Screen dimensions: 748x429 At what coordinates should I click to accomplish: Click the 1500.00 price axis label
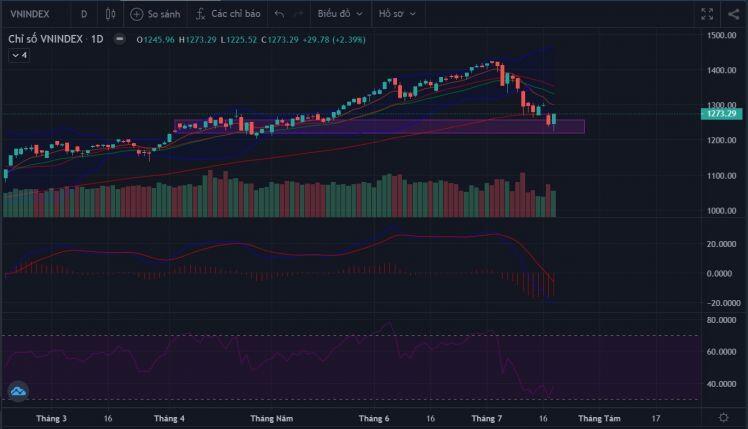pyautogui.click(x=721, y=35)
